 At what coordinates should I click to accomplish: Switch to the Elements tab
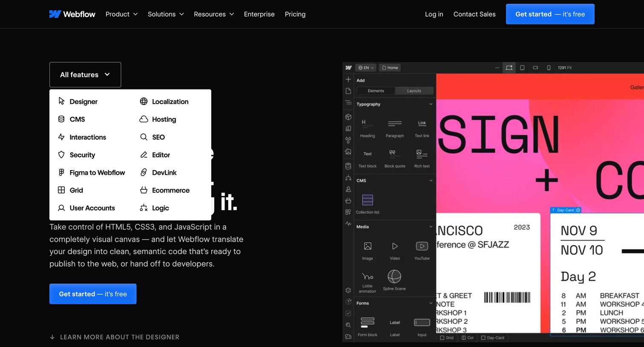pos(376,91)
